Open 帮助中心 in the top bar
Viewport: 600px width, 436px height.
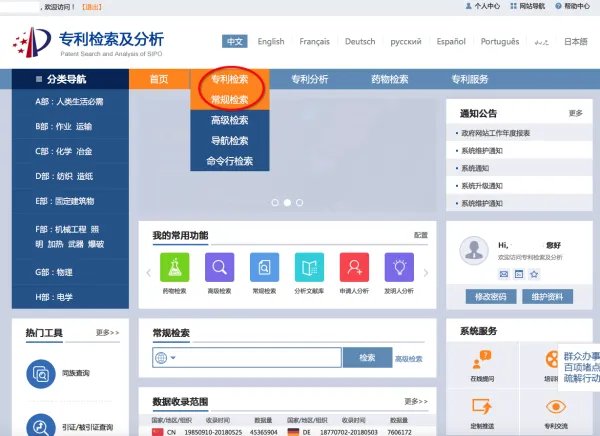[x=572, y=6]
